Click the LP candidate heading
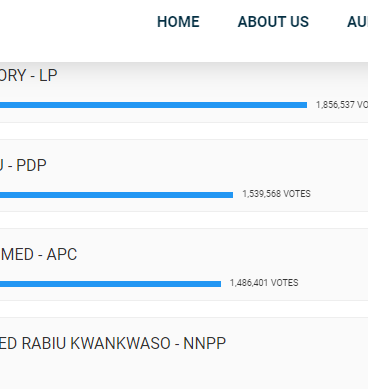The image size is (368, 389). click(29, 76)
